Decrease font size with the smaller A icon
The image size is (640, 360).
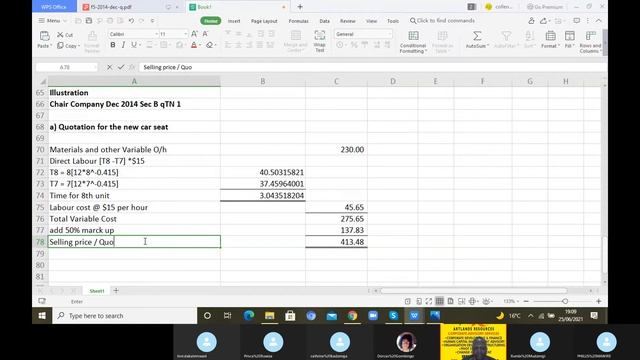tap(205, 34)
